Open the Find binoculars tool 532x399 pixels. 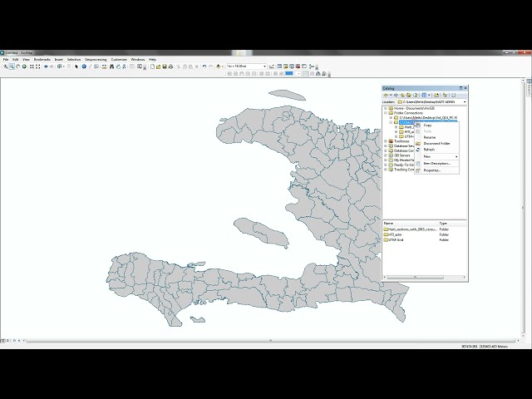click(x=111, y=66)
